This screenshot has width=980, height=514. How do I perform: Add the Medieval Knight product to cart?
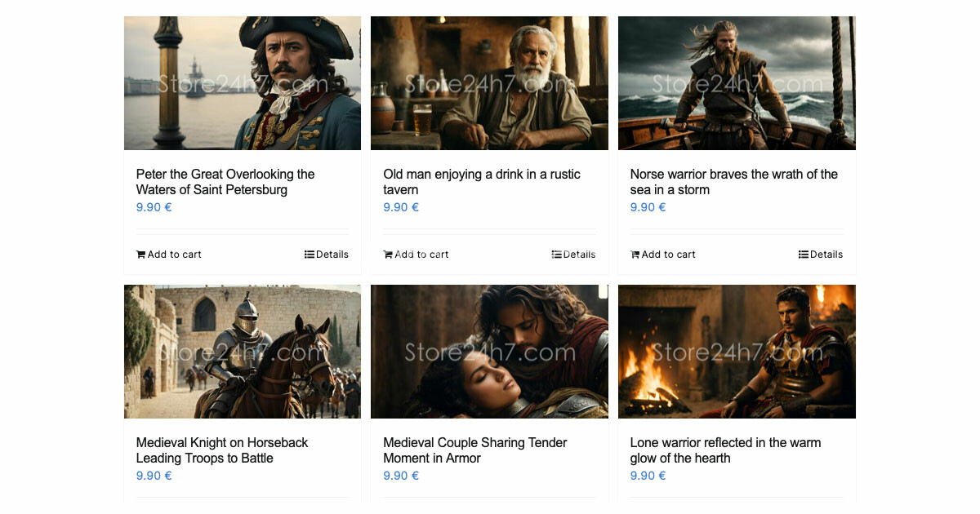click(168, 512)
